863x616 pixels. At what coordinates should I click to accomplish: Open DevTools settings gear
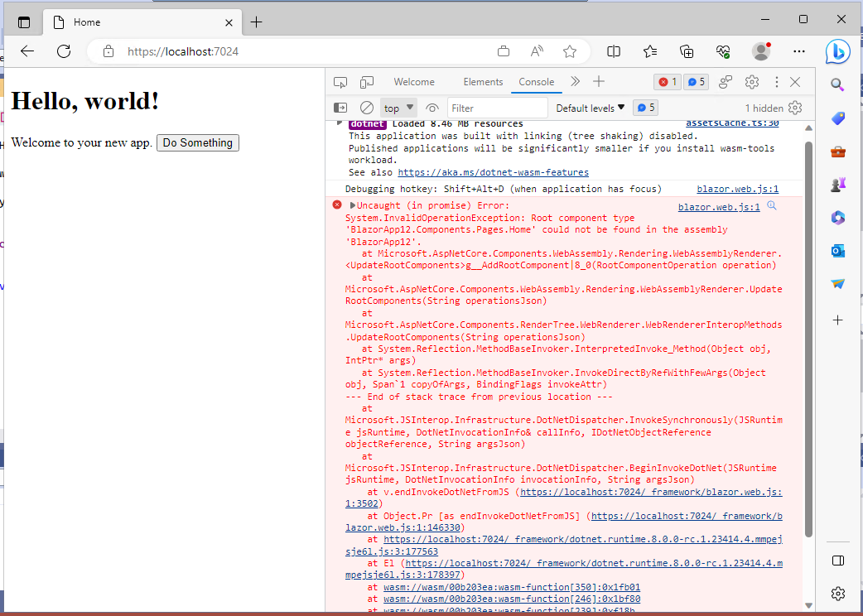pyautogui.click(x=752, y=82)
